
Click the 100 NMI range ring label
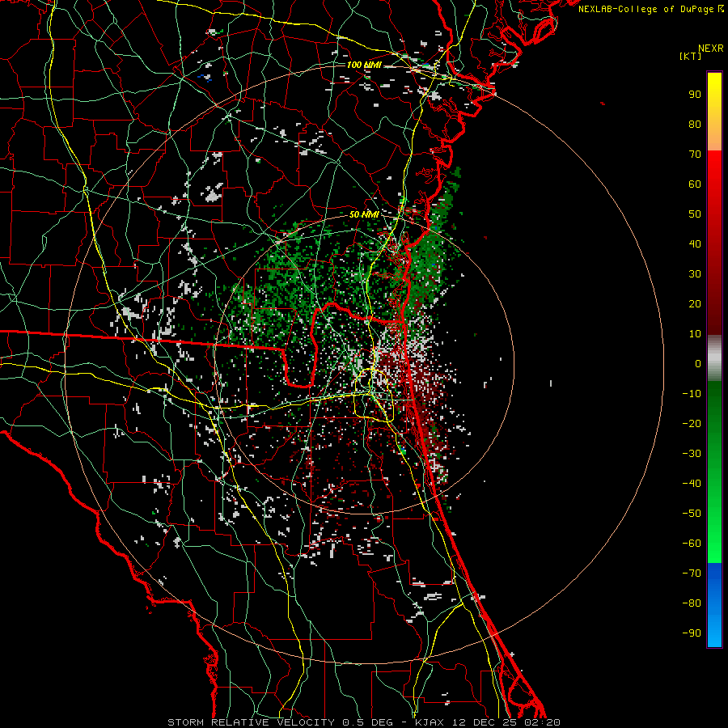tap(364, 65)
